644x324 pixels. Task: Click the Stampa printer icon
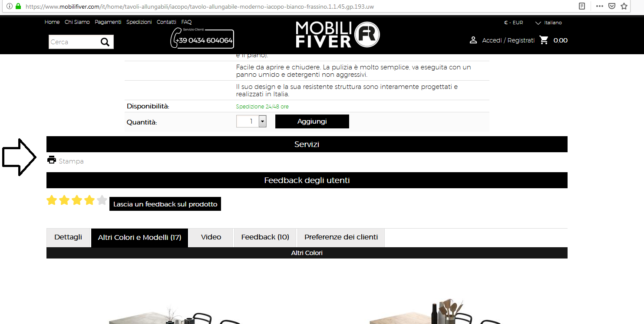(52, 160)
